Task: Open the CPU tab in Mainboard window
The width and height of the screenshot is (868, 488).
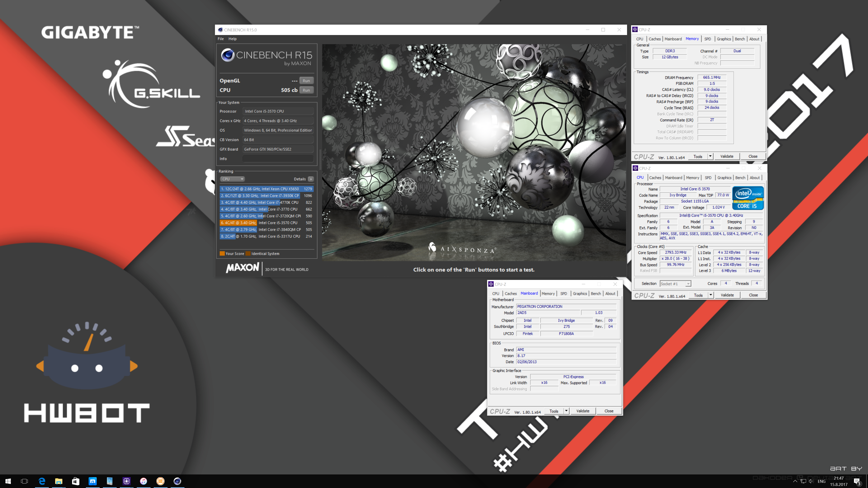Action: (495, 294)
